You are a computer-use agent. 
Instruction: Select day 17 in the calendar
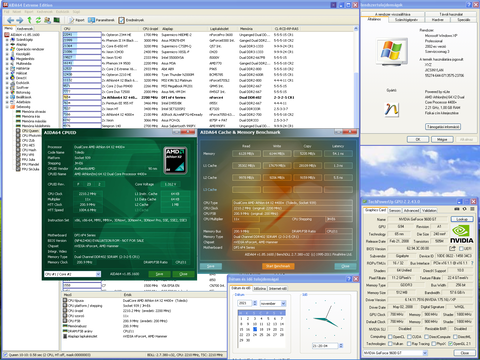(x=255, y=329)
